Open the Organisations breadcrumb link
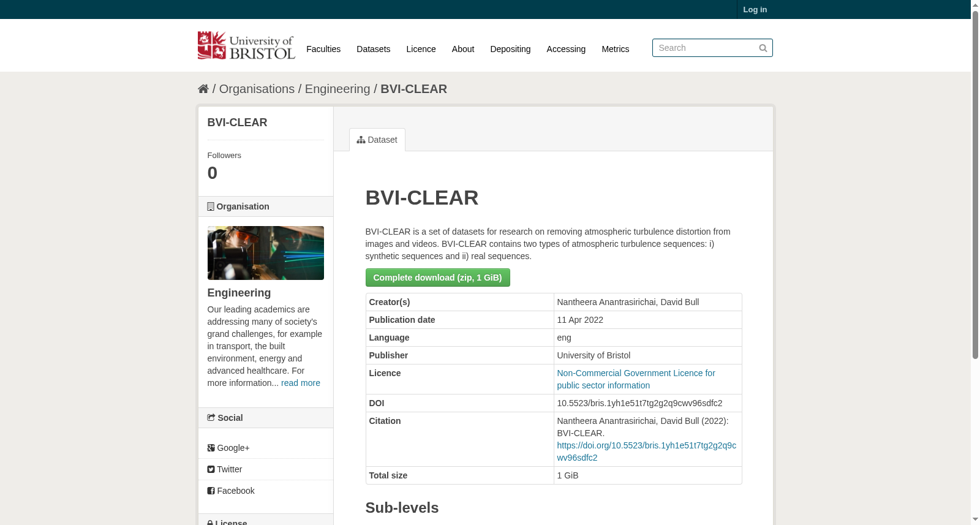Image resolution: width=980 pixels, height=525 pixels. click(x=257, y=89)
